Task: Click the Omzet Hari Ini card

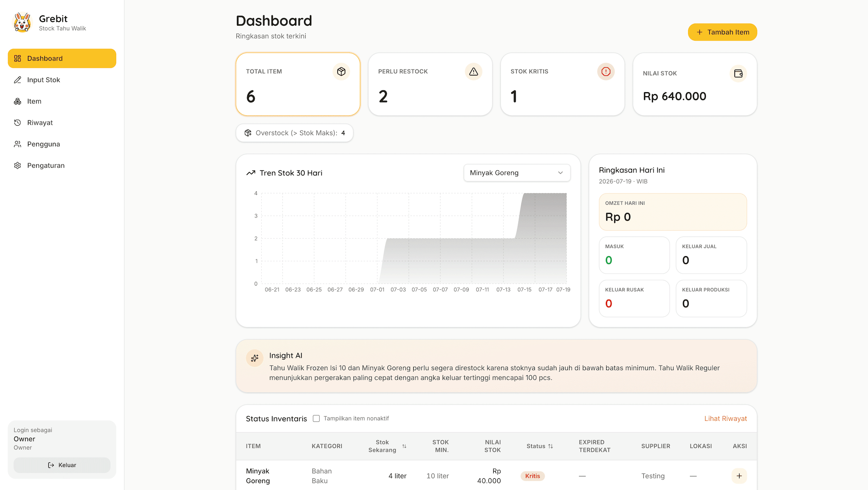Action: 673,212
